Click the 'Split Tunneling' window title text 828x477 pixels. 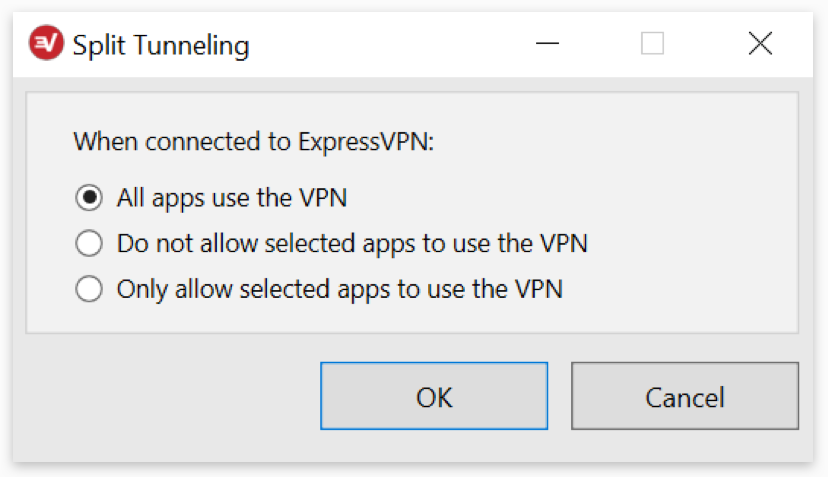click(161, 45)
